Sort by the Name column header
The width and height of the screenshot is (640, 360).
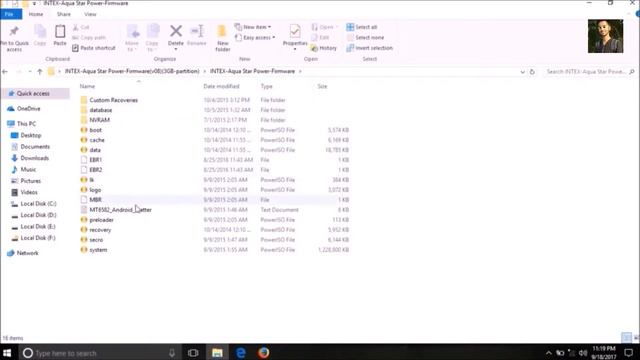coord(87,87)
